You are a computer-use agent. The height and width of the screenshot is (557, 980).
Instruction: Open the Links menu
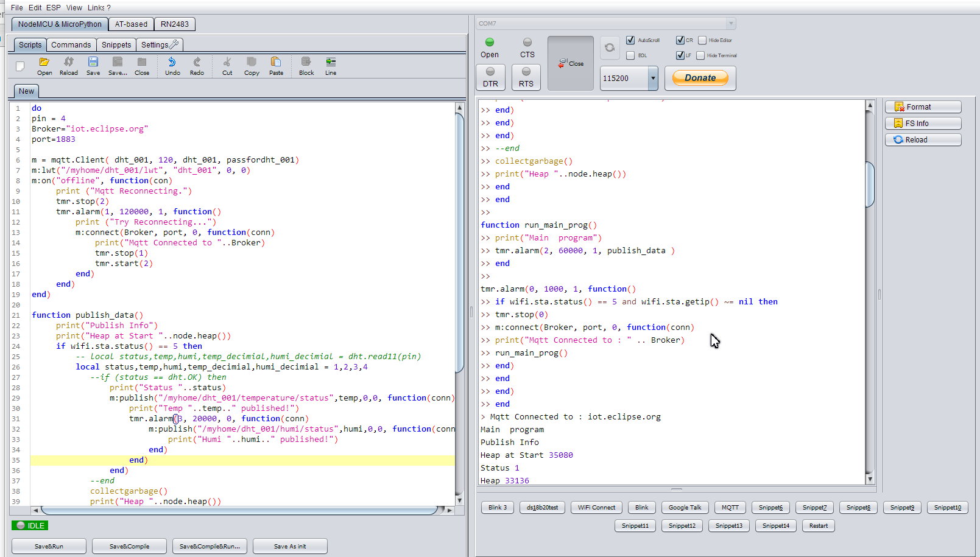point(96,8)
